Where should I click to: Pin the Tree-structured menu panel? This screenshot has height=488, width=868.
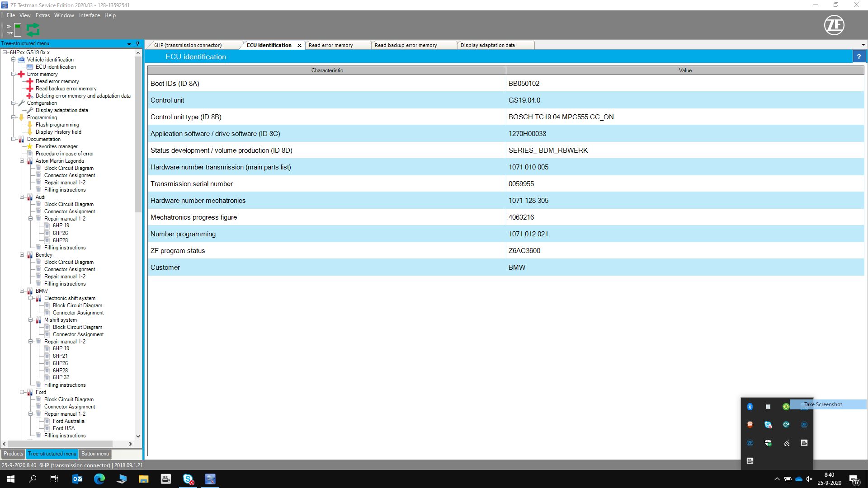tap(138, 43)
